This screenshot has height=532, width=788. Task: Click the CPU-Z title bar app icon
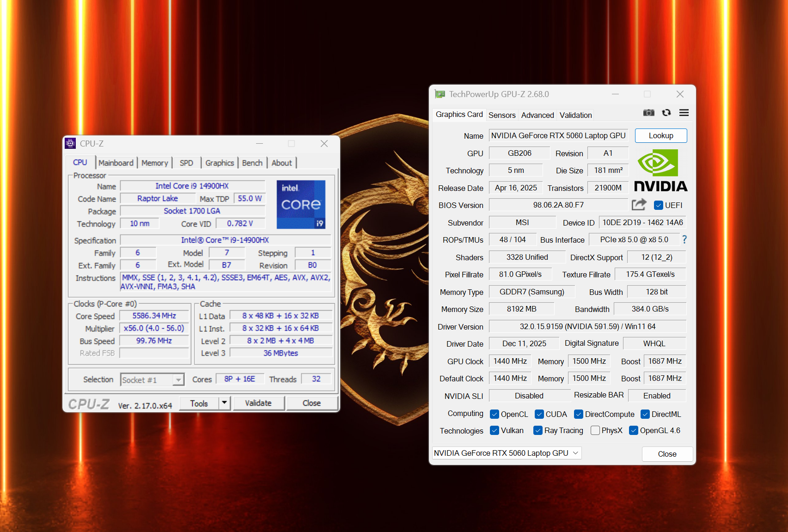click(x=70, y=144)
